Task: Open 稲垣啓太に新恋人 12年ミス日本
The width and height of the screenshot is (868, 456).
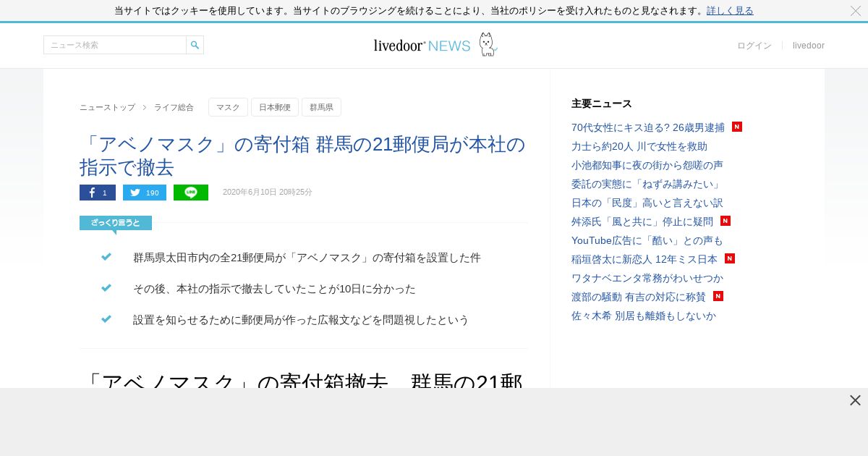Action: [644, 259]
